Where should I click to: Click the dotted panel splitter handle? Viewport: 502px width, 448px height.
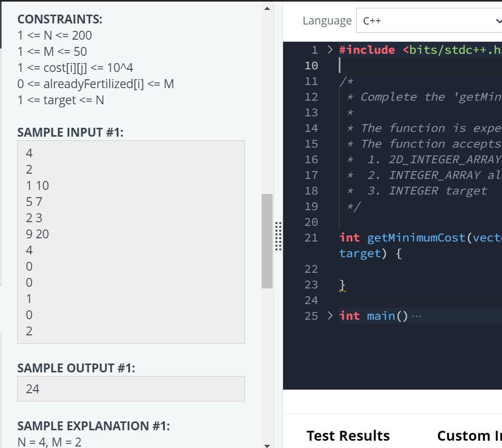click(278, 236)
